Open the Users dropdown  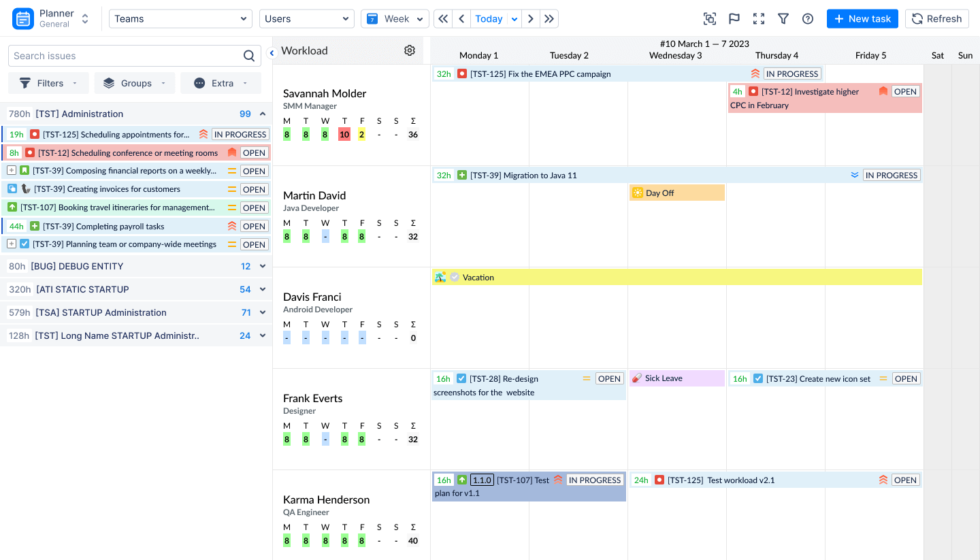pyautogui.click(x=306, y=18)
